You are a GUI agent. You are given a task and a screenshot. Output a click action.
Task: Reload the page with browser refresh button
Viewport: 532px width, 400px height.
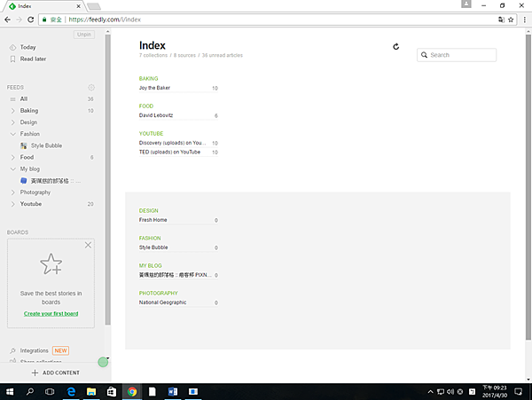[x=30, y=20]
